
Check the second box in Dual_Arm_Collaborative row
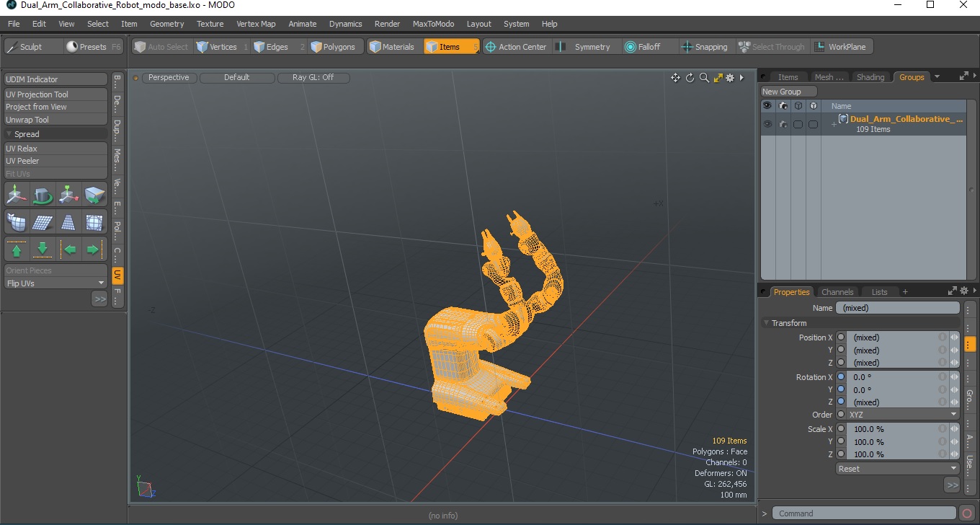813,124
